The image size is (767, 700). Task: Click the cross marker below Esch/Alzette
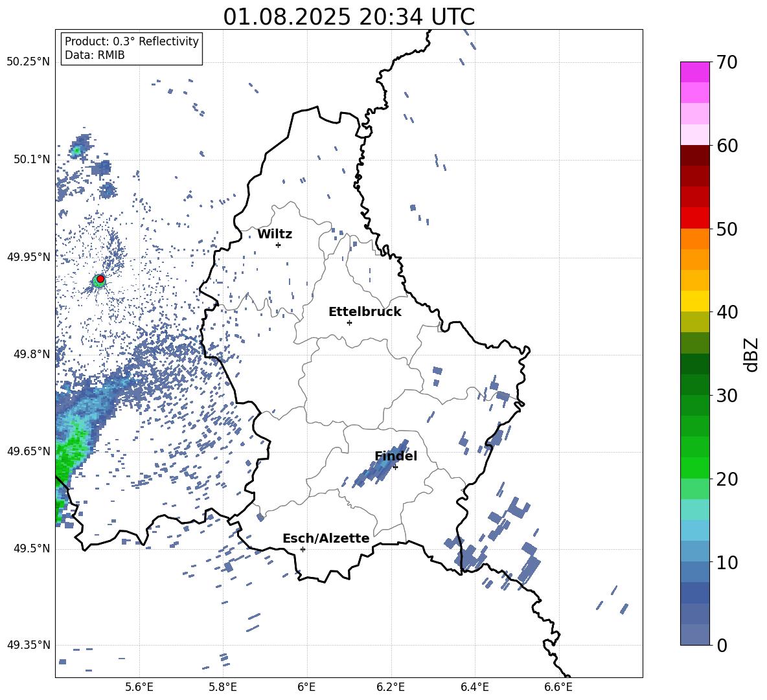click(x=303, y=549)
